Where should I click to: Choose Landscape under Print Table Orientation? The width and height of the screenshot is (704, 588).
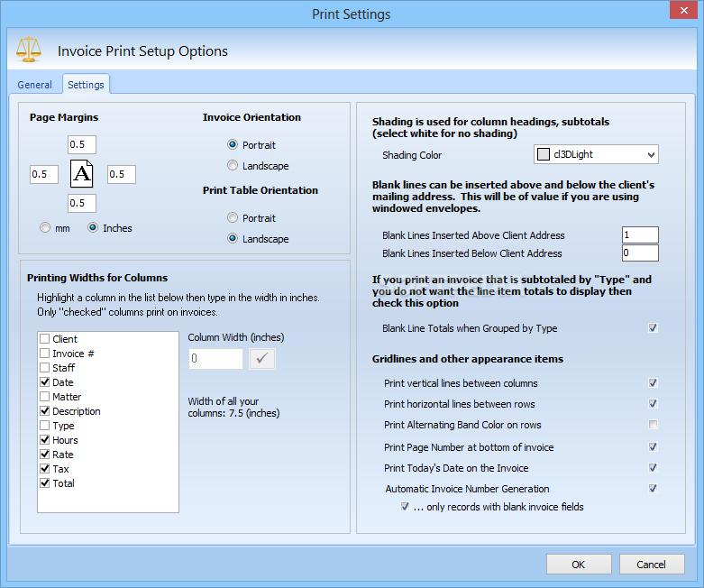(x=233, y=238)
